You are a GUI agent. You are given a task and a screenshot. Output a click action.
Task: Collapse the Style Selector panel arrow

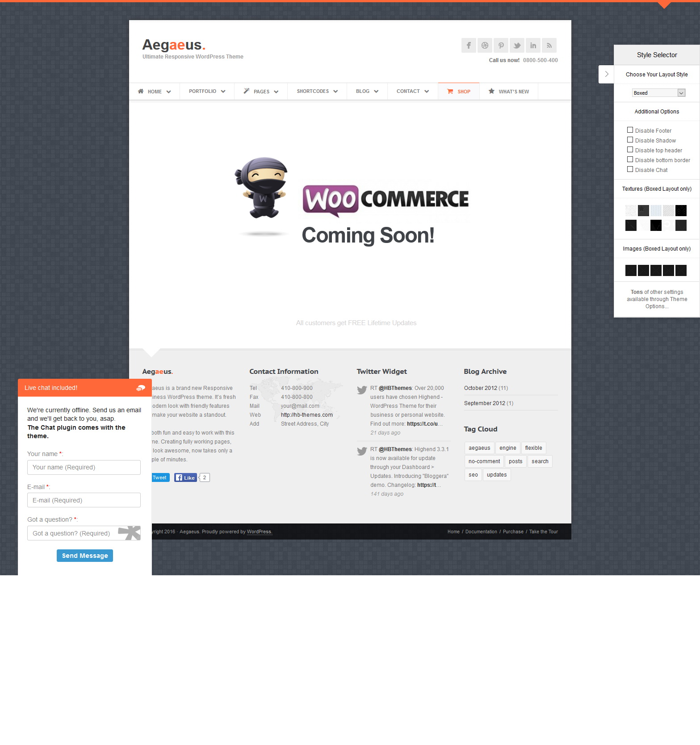click(x=606, y=74)
